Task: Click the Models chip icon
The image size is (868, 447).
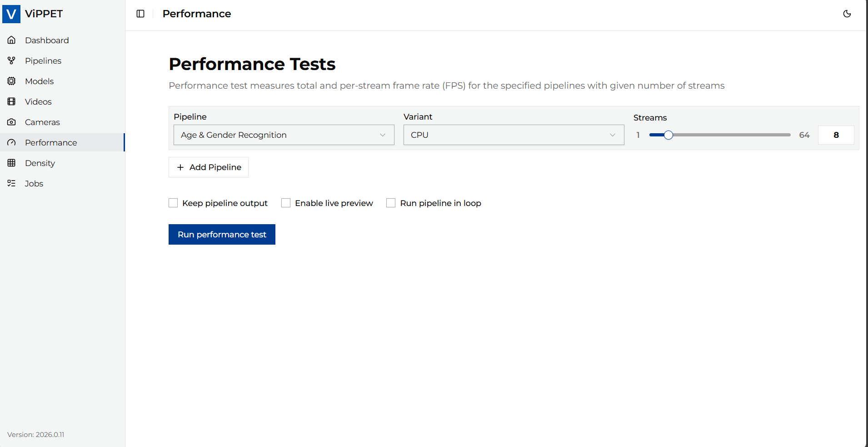Action: pyautogui.click(x=12, y=81)
